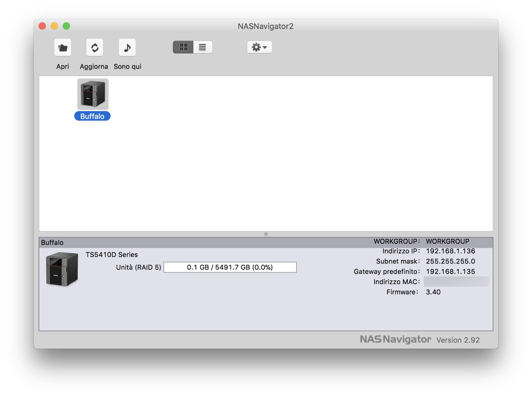Click the IP address 192.168.1.136
Image resolution: width=532 pixels, height=397 pixels.
pos(450,251)
